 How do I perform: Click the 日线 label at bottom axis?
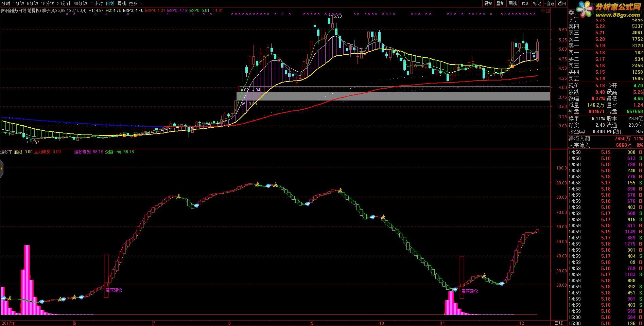(x=558, y=323)
